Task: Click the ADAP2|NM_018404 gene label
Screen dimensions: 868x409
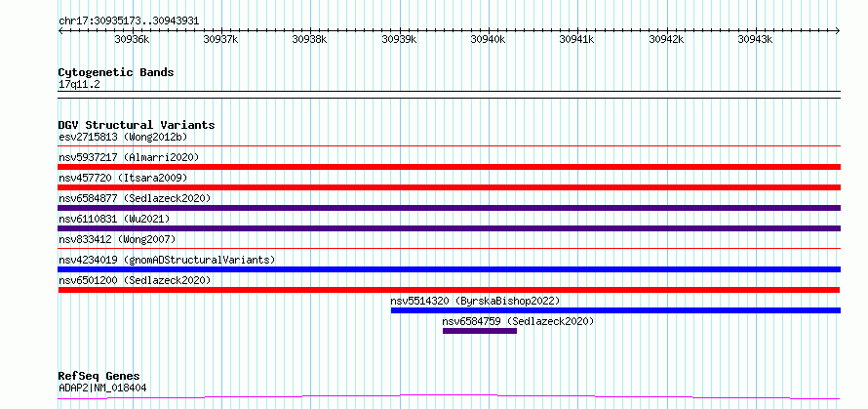Action: point(102,388)
